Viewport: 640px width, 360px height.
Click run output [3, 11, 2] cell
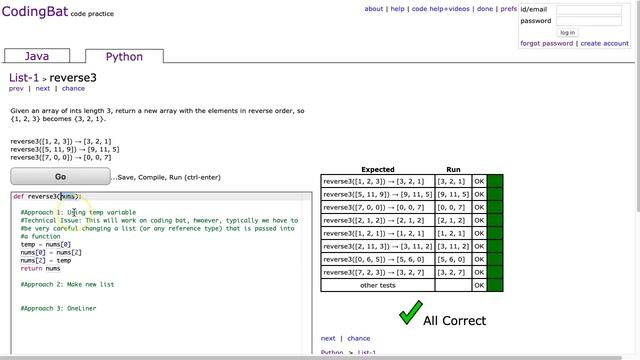(x=453, y=246)
